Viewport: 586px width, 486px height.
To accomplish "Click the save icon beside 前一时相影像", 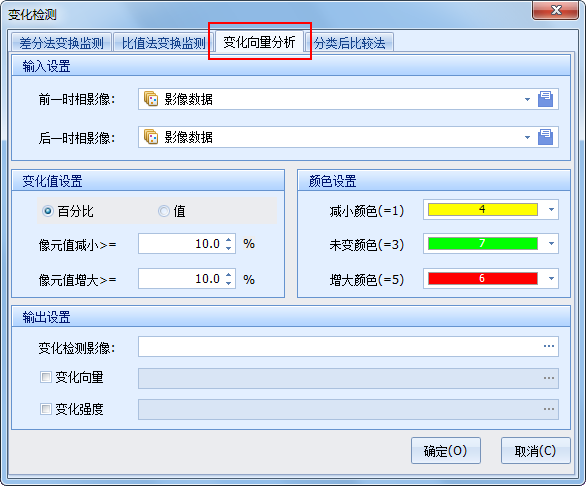I will [x=545, y=99].
